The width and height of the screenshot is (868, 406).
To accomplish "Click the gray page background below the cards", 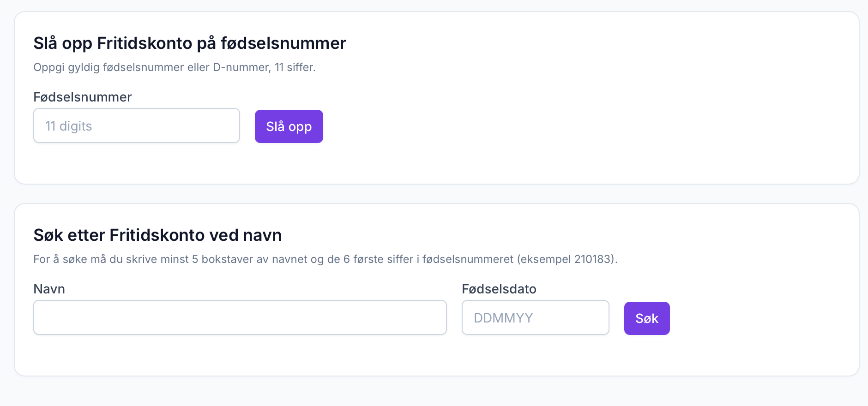I will [434, 392].
